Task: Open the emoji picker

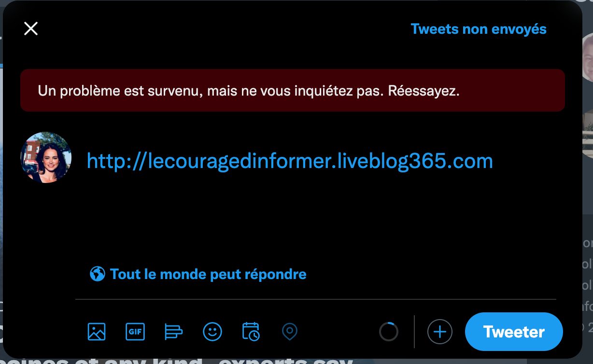Action: pyautogui.click(x=212, y=332)
